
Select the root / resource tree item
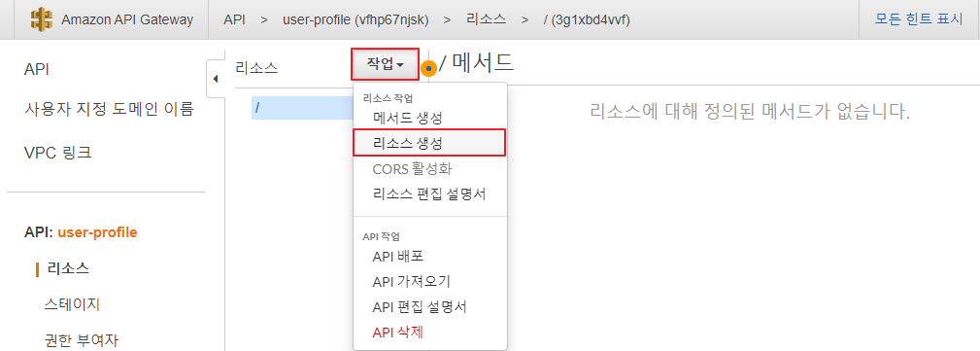click(302, 108)
